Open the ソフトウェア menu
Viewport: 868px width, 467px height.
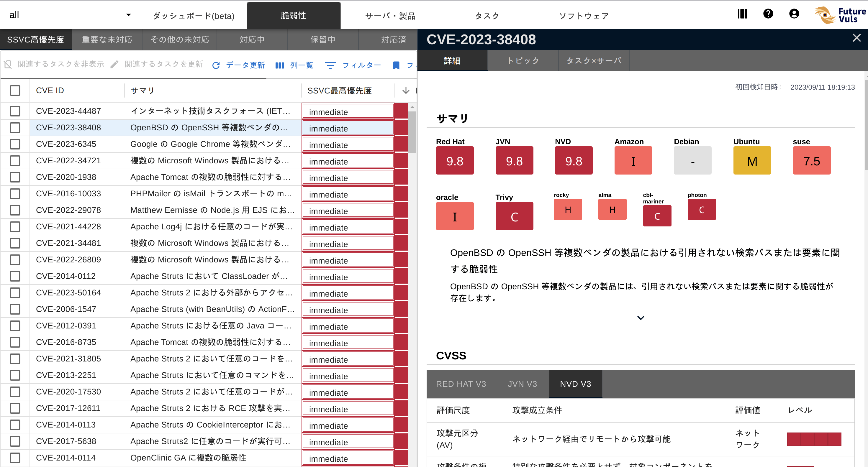tap(584, 16)
